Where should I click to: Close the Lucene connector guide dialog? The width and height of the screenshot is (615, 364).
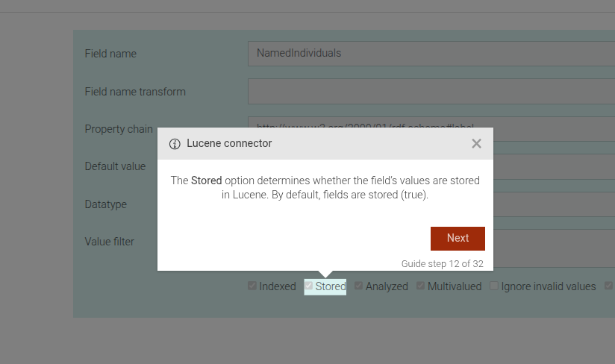tap(476, 144)
